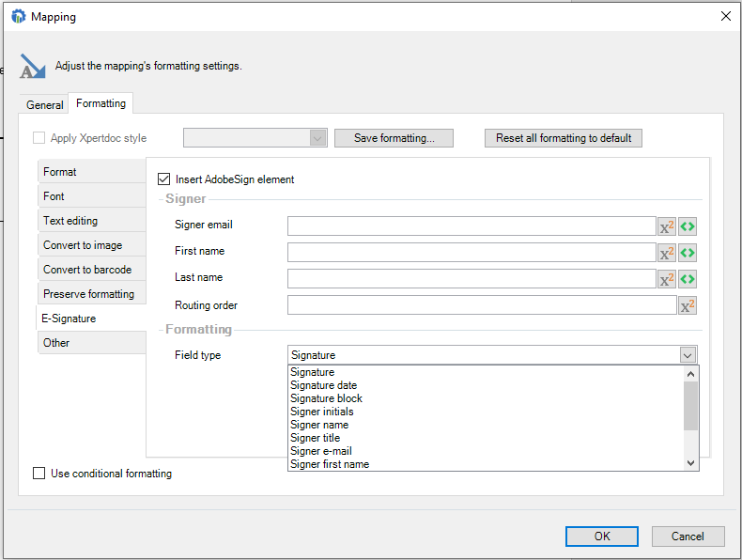Insert data field for Signer email

pos(688,226)
